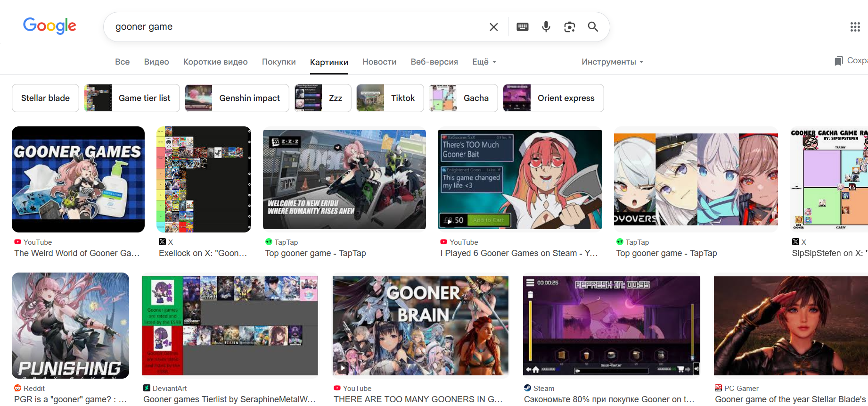Viewport: 868px width, 406px height.
Task: Open the 'There's TOO Much Gooner Bait' thumbnail
Action: [520, 179]
